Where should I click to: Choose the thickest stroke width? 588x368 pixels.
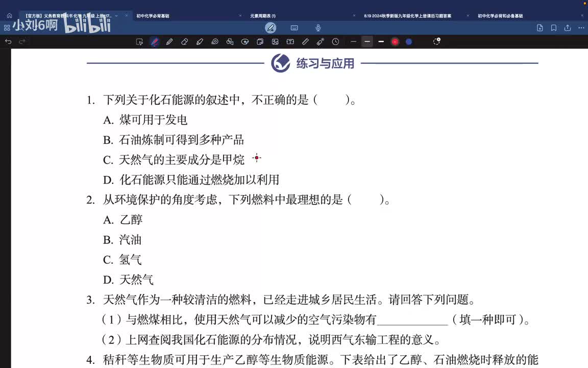click(x=381, y=42)
